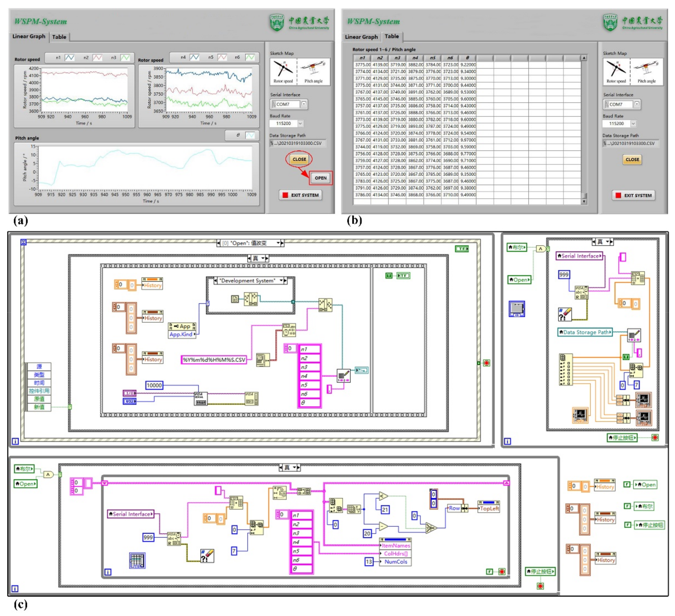Image resolution: width=675 pixels, height=616 pixels.
Task: Open the "Development System" case selector
Action: (250, 281)
